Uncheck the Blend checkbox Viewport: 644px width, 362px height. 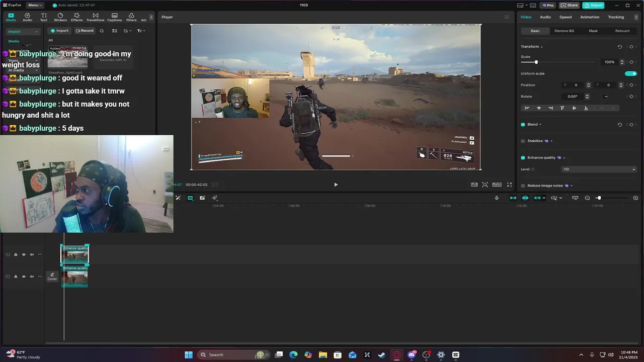pos(523,125)
